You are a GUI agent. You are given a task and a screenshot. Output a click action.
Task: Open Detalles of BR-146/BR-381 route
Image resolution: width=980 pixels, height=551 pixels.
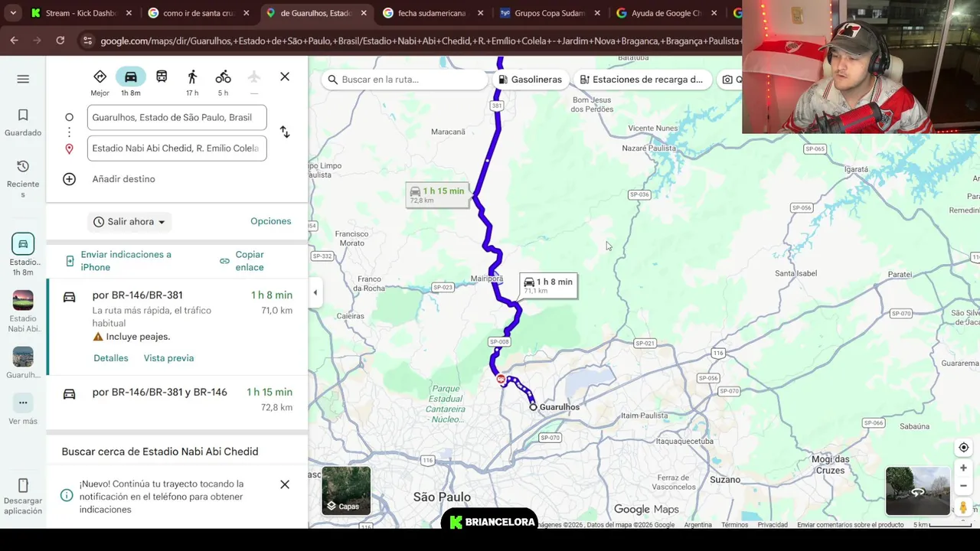coord(111,358)
